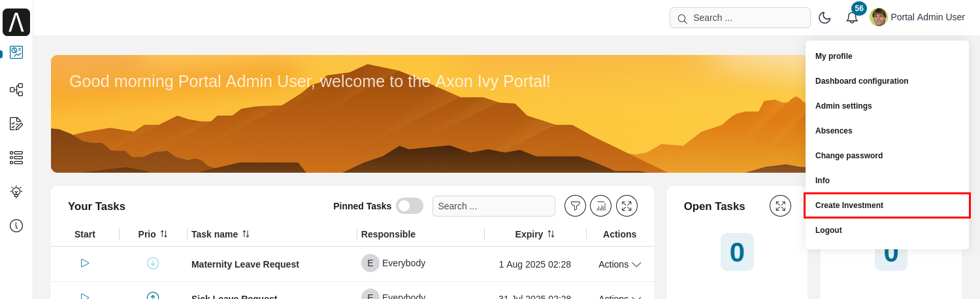Open notifications bell with 56 badge

[852, 18]
